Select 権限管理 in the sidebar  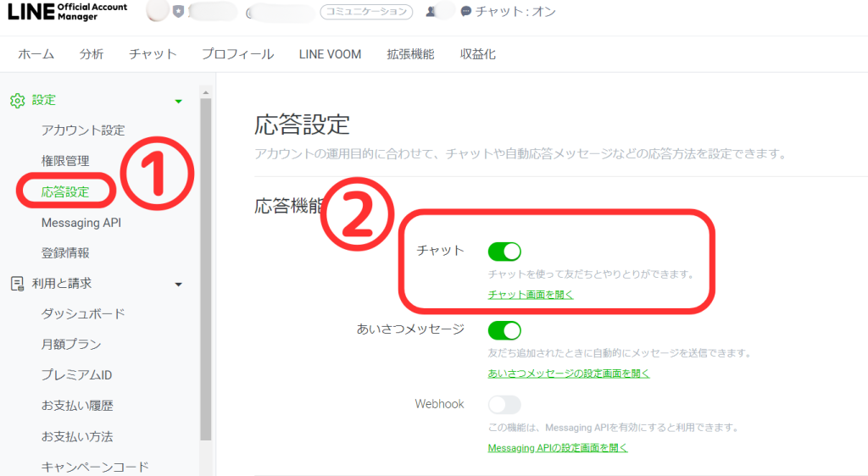65,161
